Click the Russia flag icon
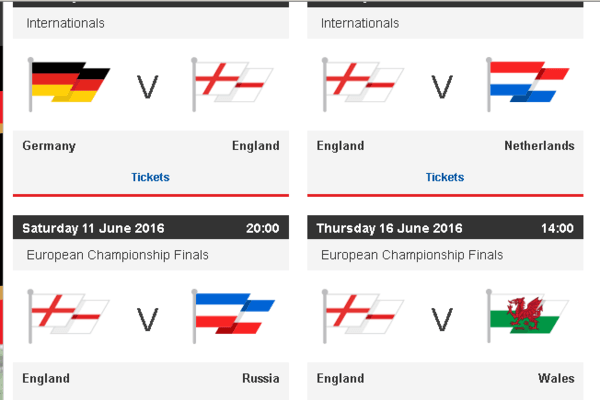 pos(232,315)
